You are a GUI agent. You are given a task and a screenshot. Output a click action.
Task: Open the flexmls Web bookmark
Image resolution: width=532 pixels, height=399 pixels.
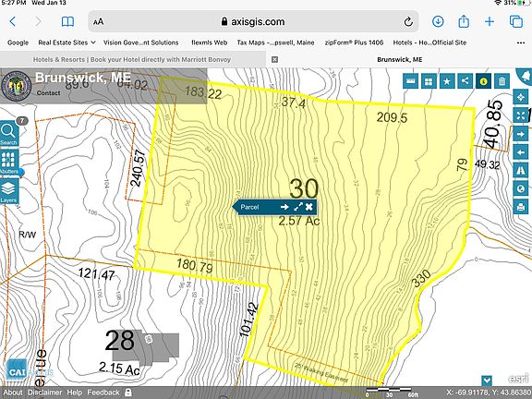point(209,42)
